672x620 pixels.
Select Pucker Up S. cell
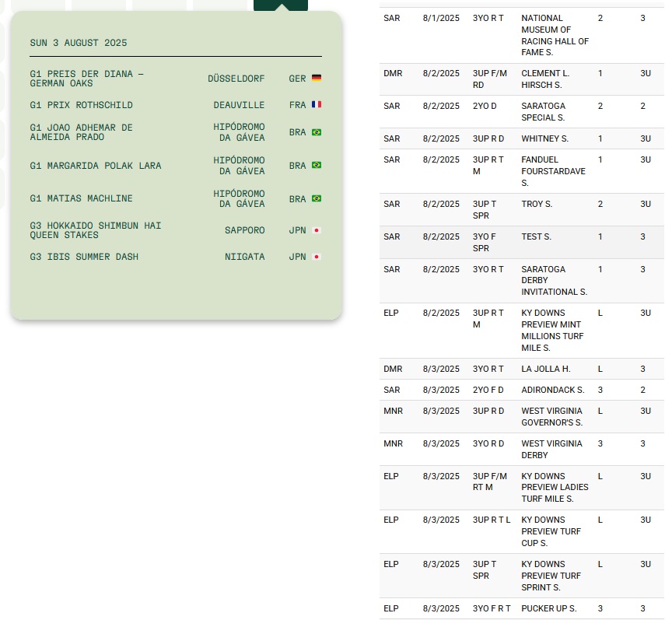pyautogui.click(x=549, y=608)
